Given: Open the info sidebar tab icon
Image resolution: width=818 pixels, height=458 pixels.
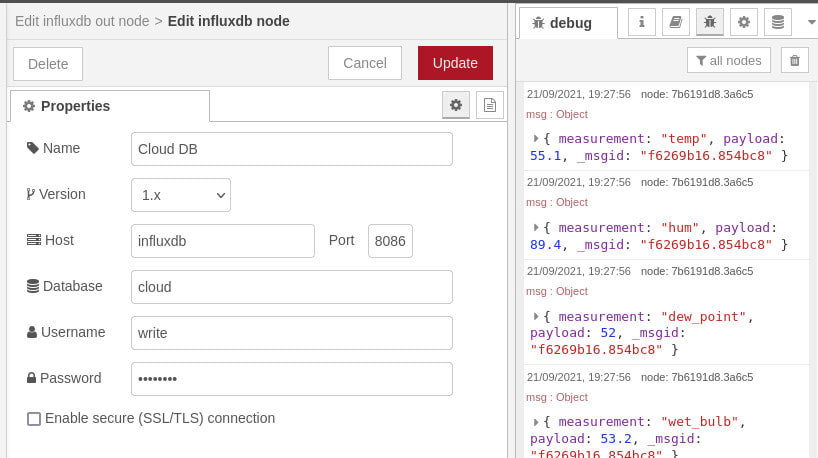Looking at the screenshot, I should tap(642, 22).
